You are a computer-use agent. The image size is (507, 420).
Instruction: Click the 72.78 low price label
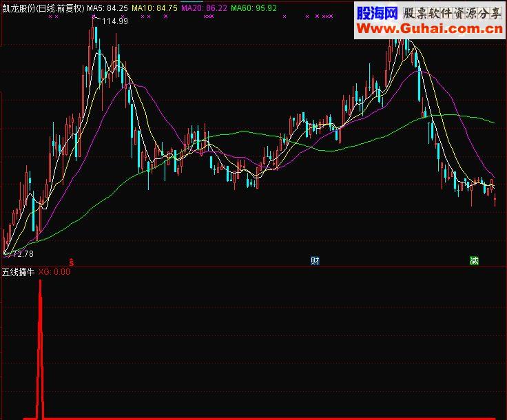[x=22, y=254]
